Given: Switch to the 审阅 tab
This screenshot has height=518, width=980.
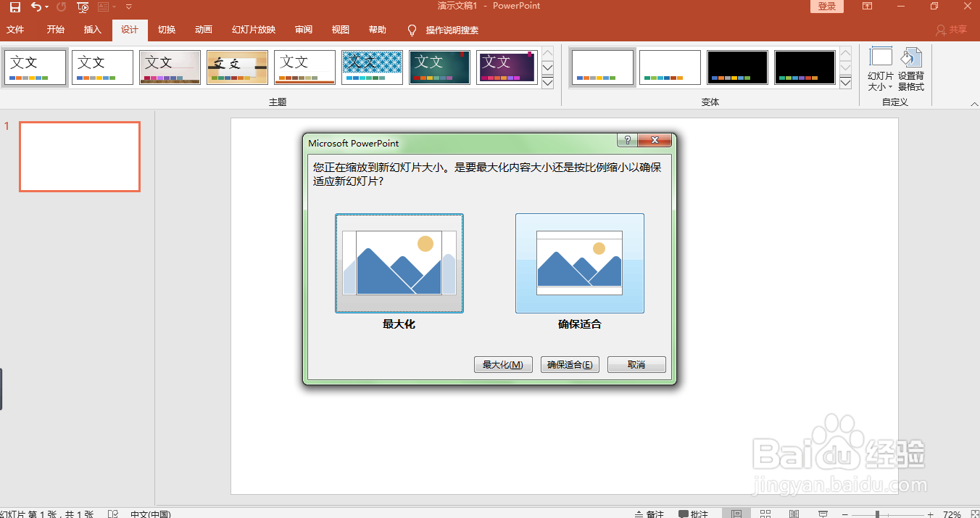Looking at the screenshot, I should [304, 30].
